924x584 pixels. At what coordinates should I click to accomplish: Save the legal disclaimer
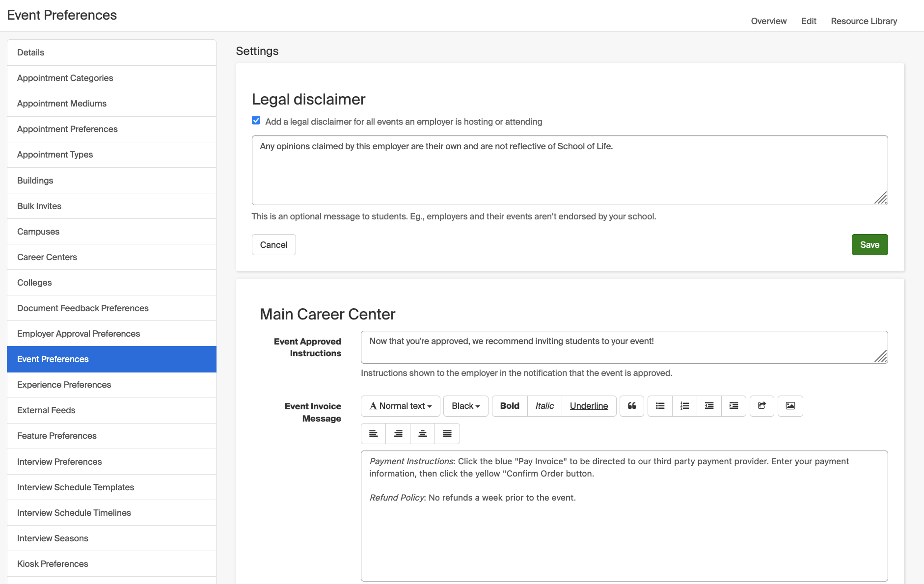(x=870, y=245)
